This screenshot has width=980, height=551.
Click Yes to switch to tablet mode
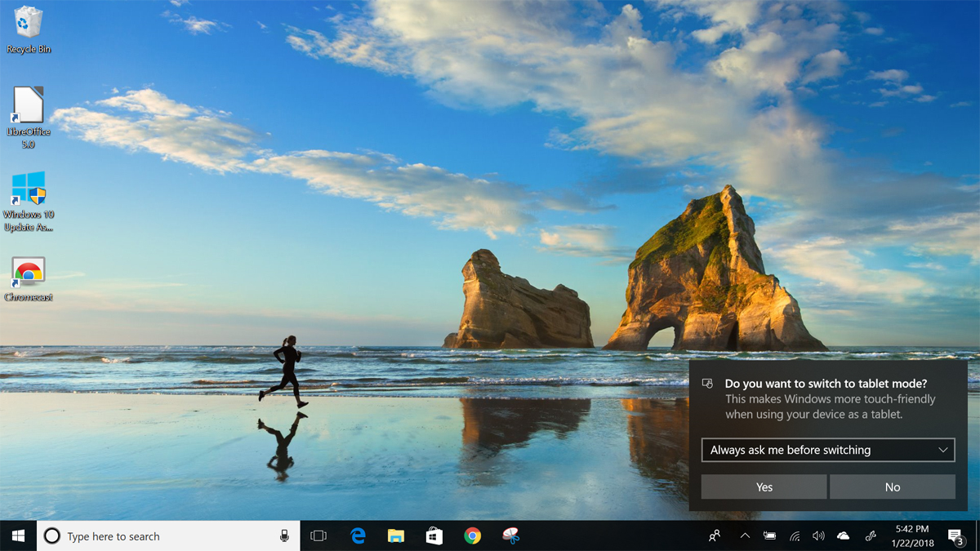[x=763, y=487]
